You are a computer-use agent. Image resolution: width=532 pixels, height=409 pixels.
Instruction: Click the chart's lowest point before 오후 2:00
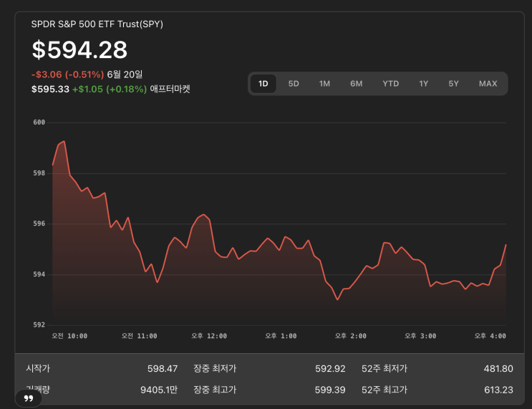tap(337, 299)
